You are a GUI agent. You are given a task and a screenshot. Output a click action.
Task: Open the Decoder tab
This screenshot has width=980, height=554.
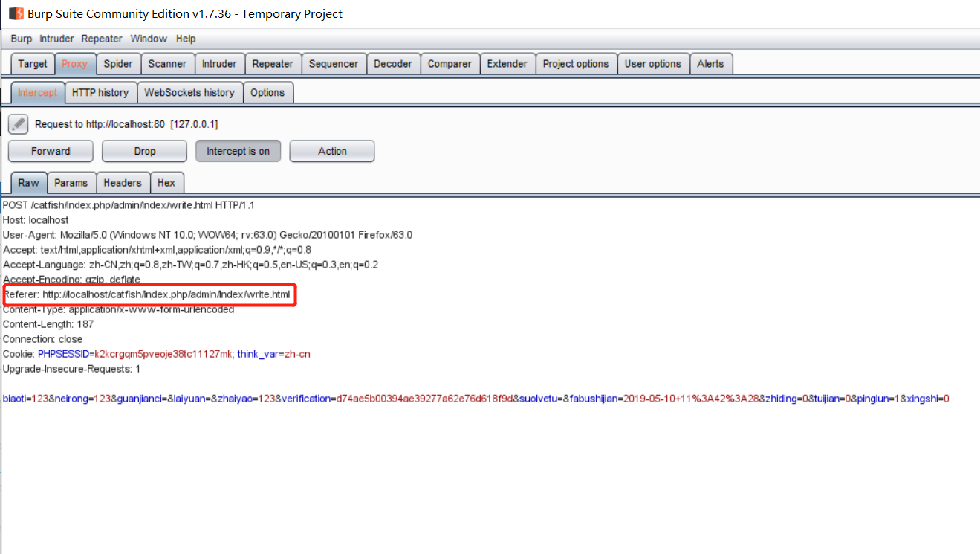(393, 64)
